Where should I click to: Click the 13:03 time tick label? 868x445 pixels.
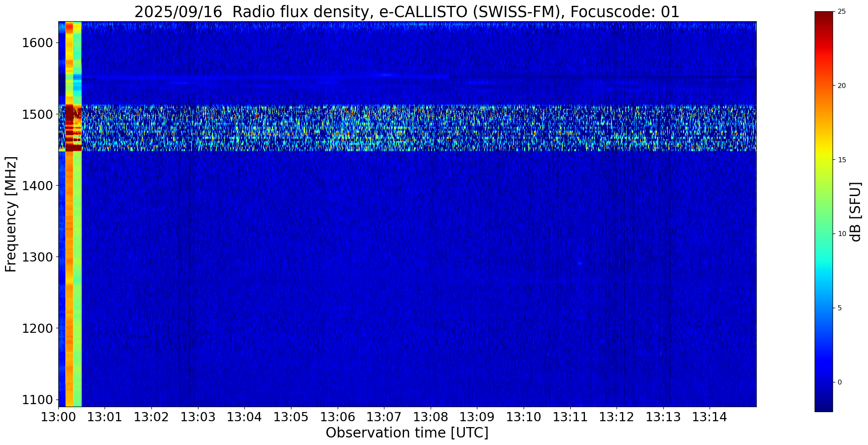(198, 417)
